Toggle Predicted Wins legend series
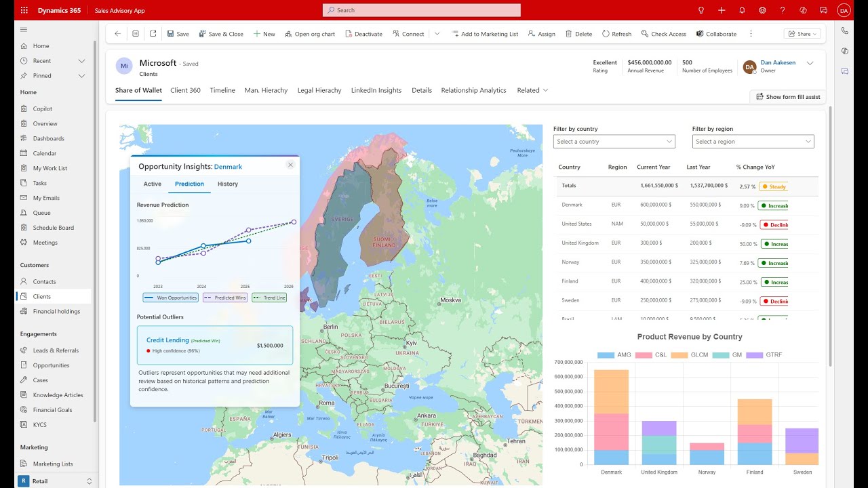 [224, 298]
